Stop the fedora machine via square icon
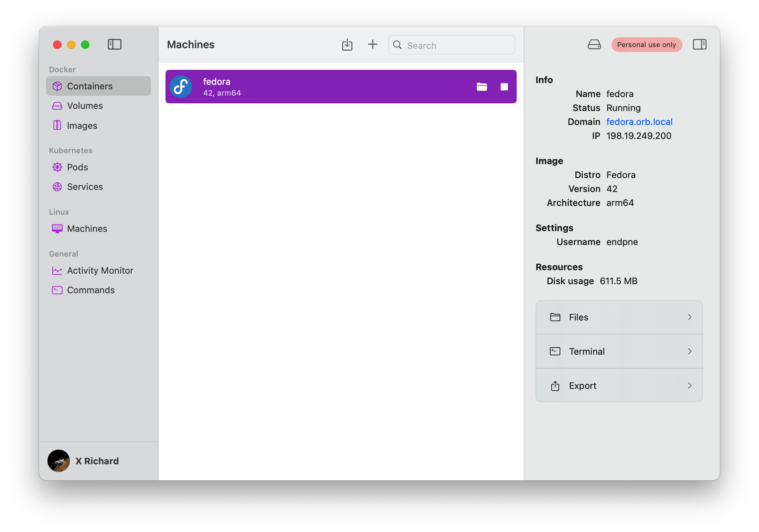 point(504,87)
